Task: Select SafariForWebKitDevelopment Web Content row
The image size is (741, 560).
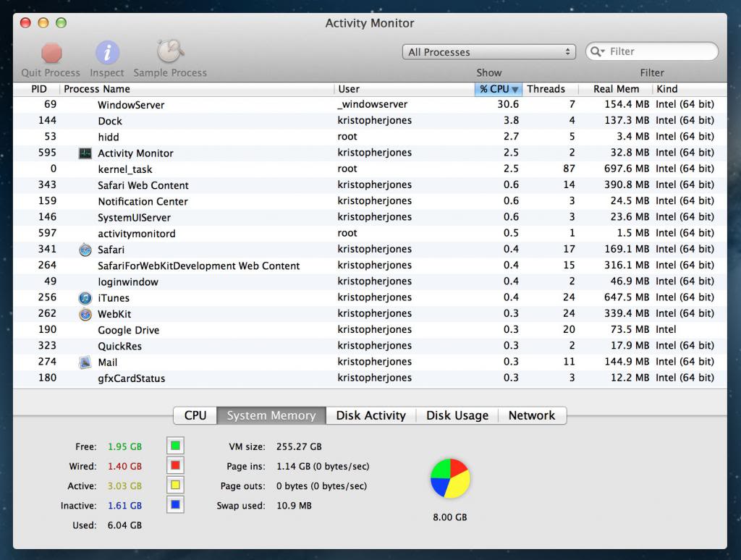Action: [x=370, y=265]
